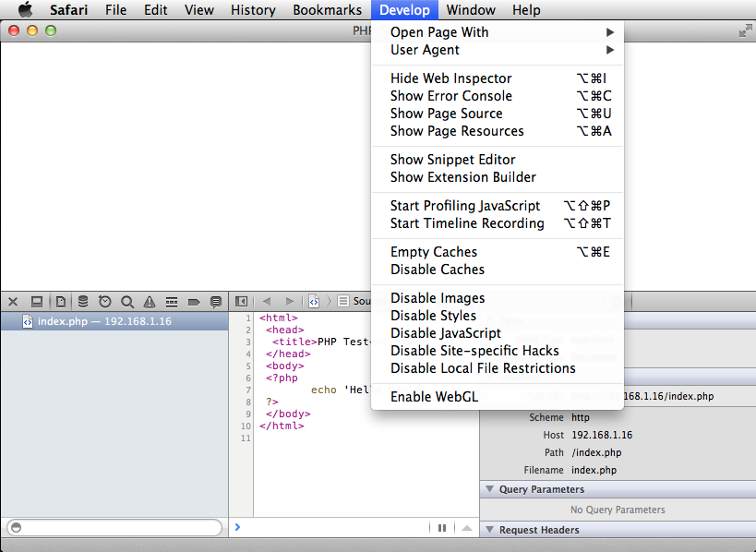Image resolution: width=756 pixels, height=552 pixels.
Task: Open the History menu
Action: click(253, 9)
